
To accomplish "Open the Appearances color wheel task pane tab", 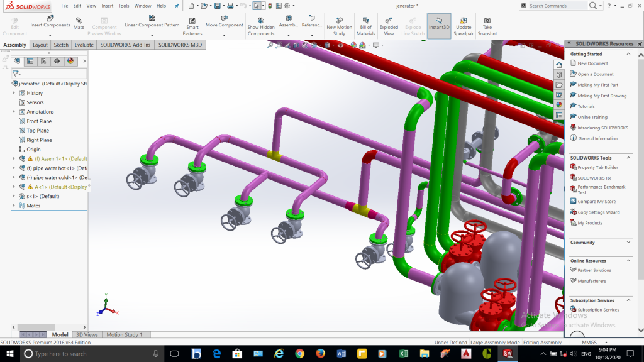I will 558,105.
